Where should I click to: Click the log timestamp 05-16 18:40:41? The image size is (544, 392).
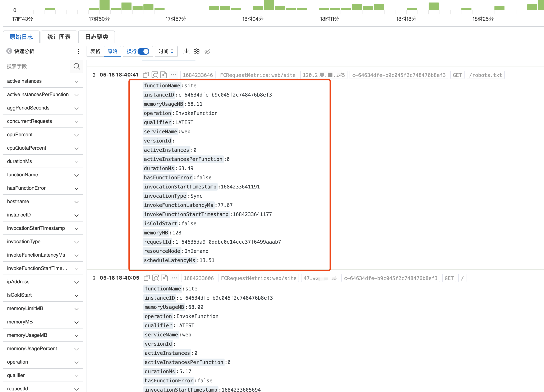119,75
